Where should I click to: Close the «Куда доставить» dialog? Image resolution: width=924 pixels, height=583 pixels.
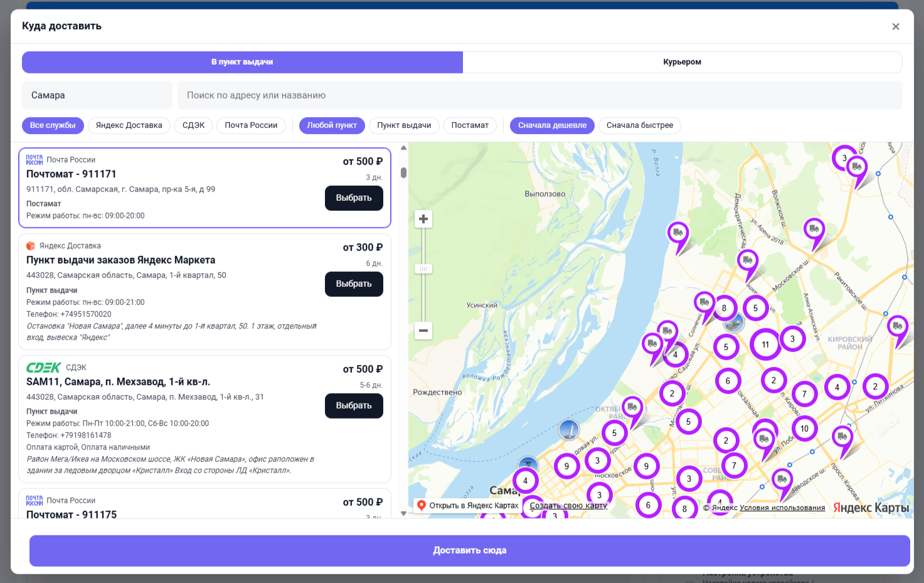[x=896, y=26]
